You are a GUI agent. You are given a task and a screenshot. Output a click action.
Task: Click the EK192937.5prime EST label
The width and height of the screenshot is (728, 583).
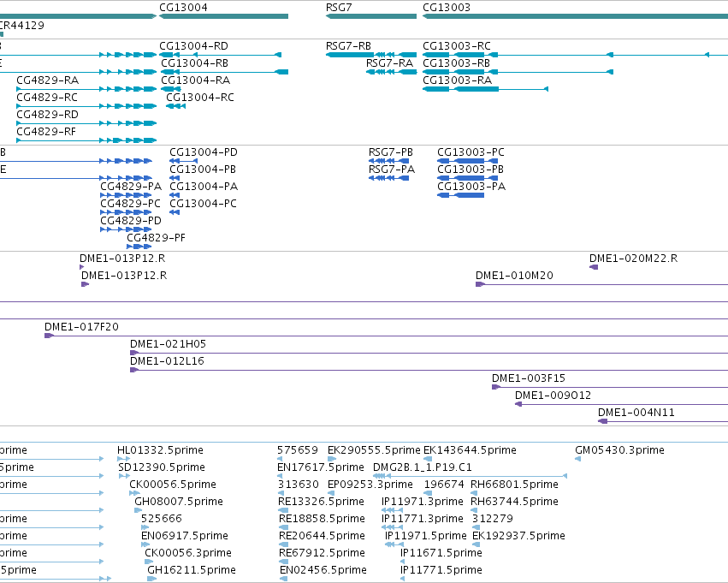(518, 537)
